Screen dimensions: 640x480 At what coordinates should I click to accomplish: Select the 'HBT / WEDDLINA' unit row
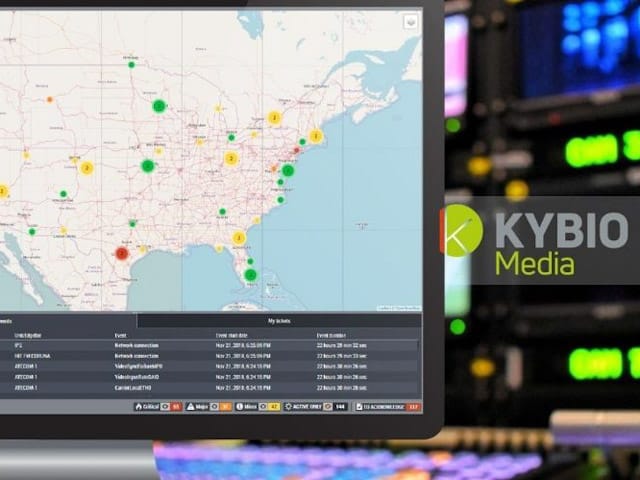pyautogui.click(x=209, y=356)
